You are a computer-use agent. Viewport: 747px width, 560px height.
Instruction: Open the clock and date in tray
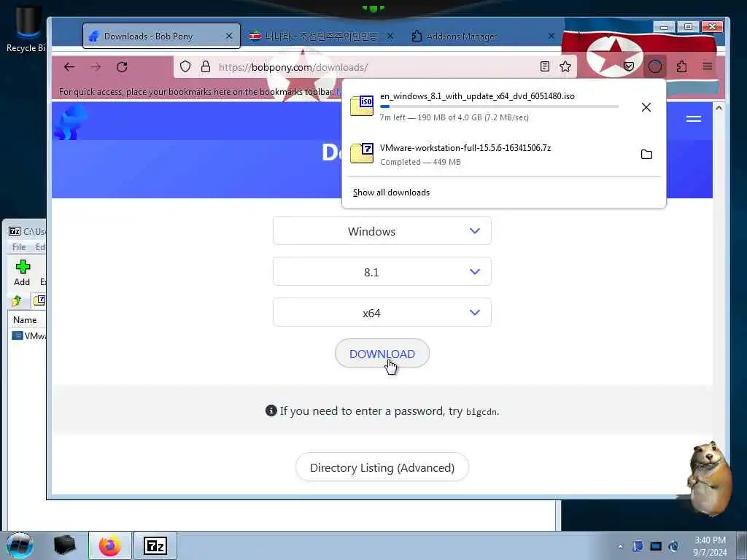click(710, 546)
